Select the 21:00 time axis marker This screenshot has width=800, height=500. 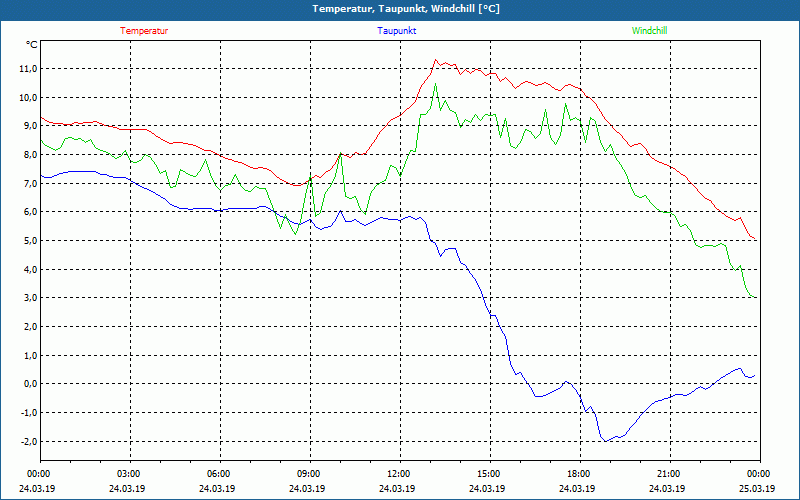click(669, 474)
